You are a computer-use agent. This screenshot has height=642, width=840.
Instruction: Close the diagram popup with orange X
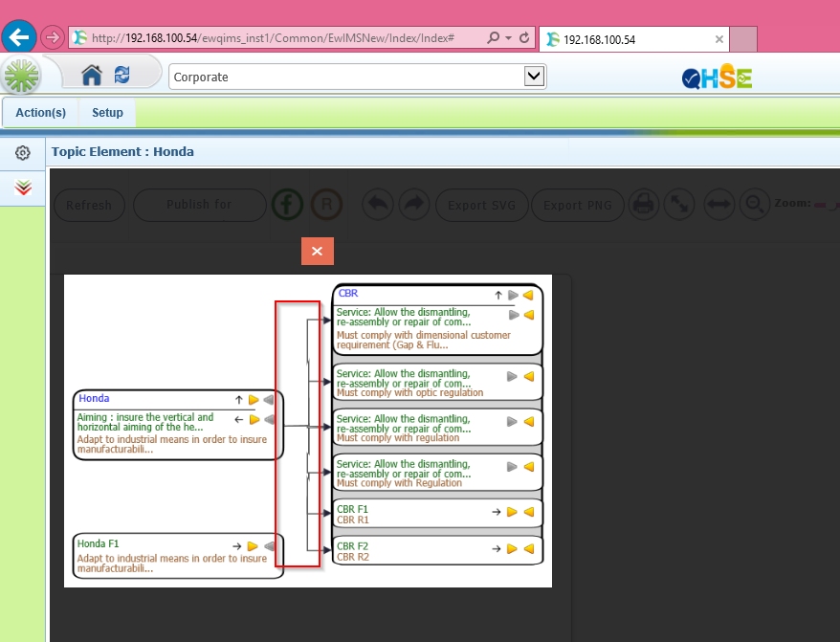pyautogui.click(x=317, y=251)
